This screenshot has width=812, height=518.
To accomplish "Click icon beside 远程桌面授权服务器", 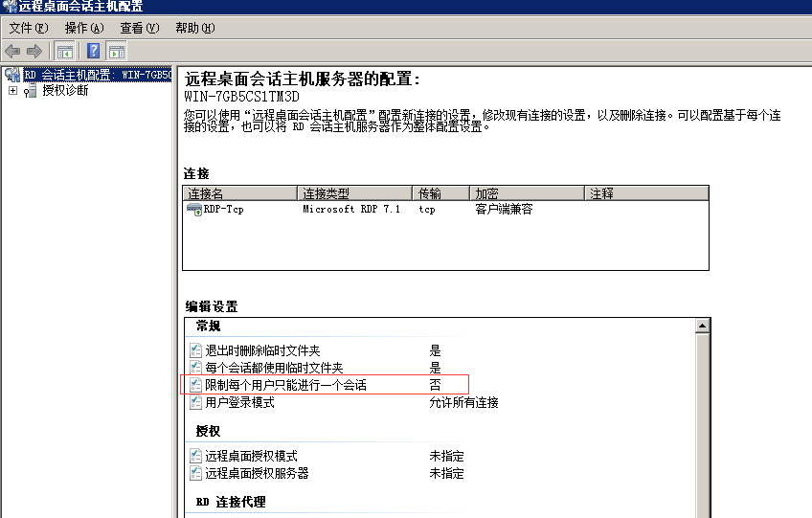I will [195, 473].
